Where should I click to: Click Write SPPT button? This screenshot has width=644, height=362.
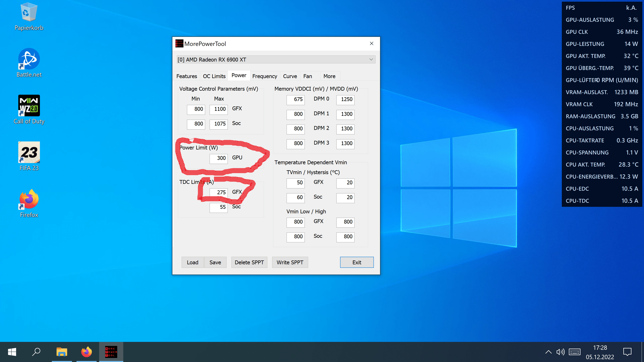290,262
